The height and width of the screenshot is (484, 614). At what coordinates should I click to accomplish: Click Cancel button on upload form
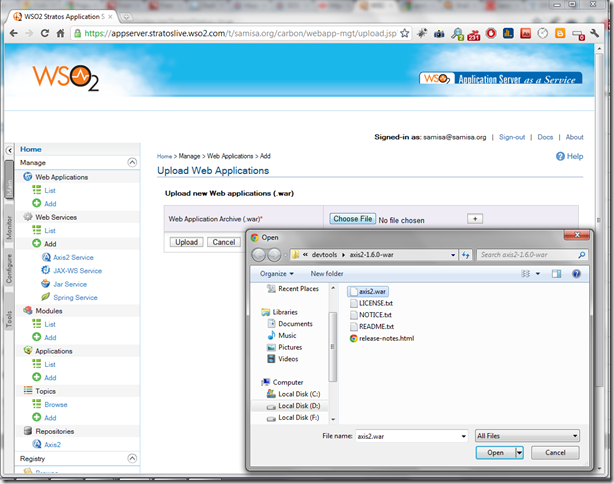224,242
